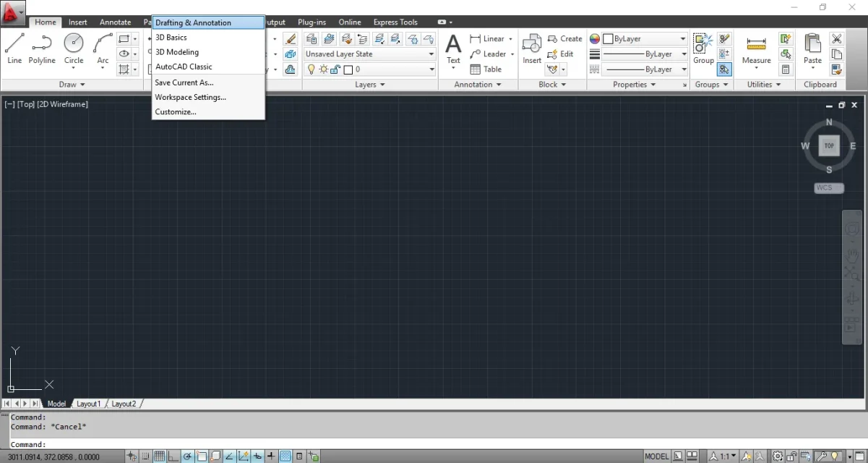
Task: Open the annotation scale 1:1 dropdown
Action: (723, 456)
